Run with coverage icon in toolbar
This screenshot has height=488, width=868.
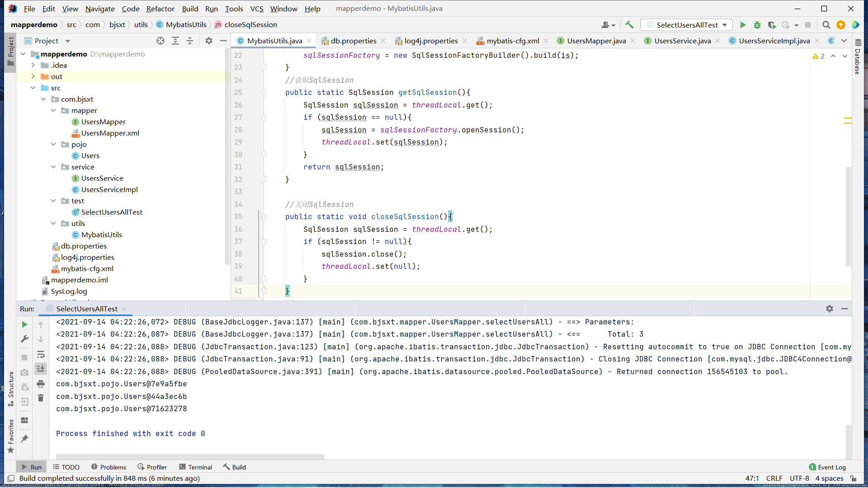(x=772, y=25)
